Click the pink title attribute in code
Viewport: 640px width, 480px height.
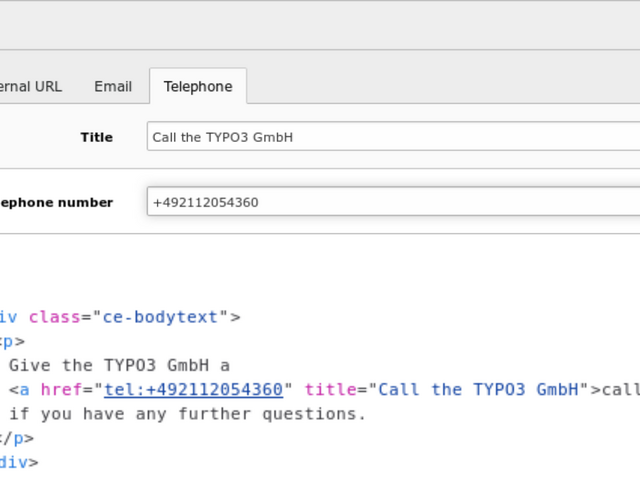click(x=330, y=389)
